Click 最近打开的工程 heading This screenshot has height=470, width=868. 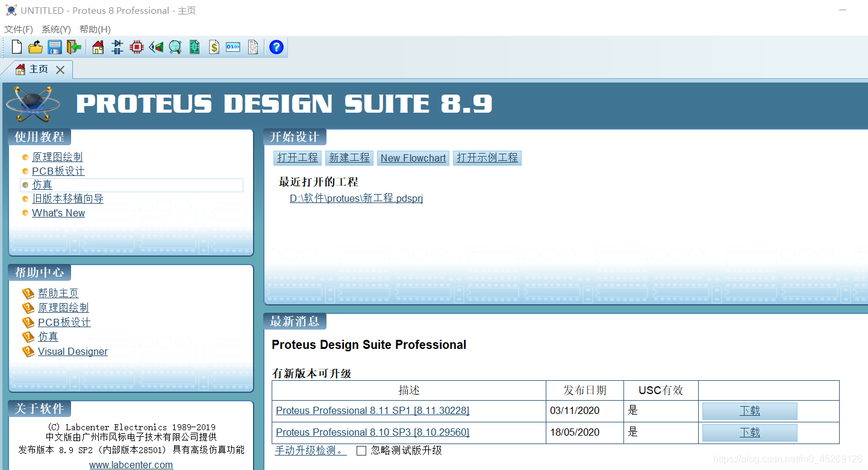[x=318, y=181]
